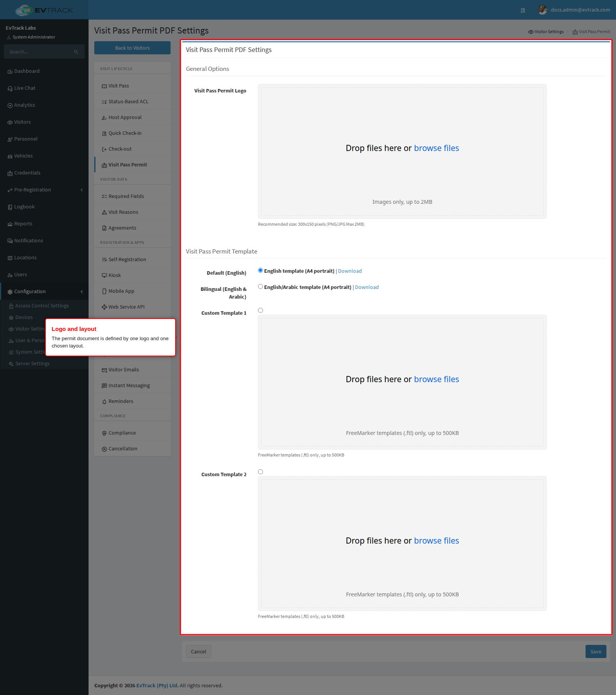
Task: Save the permit PDF settings
Action: pos(596,651)
